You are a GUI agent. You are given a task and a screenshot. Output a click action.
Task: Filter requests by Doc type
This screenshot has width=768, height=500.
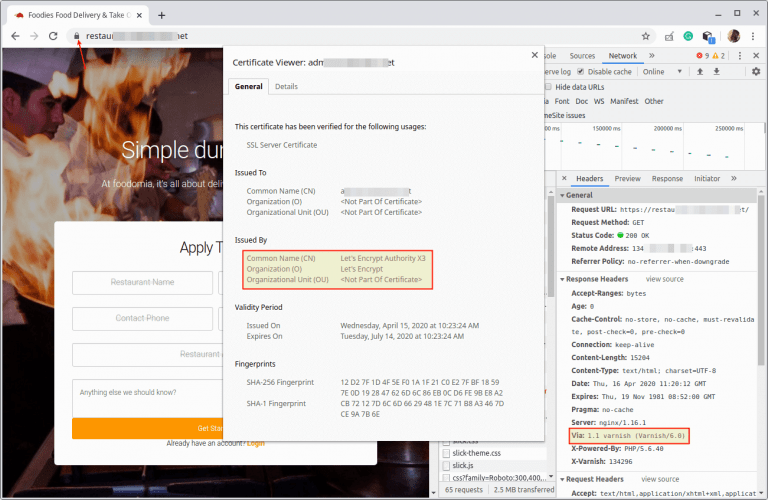pyautogui.click(x=581, y=101)
